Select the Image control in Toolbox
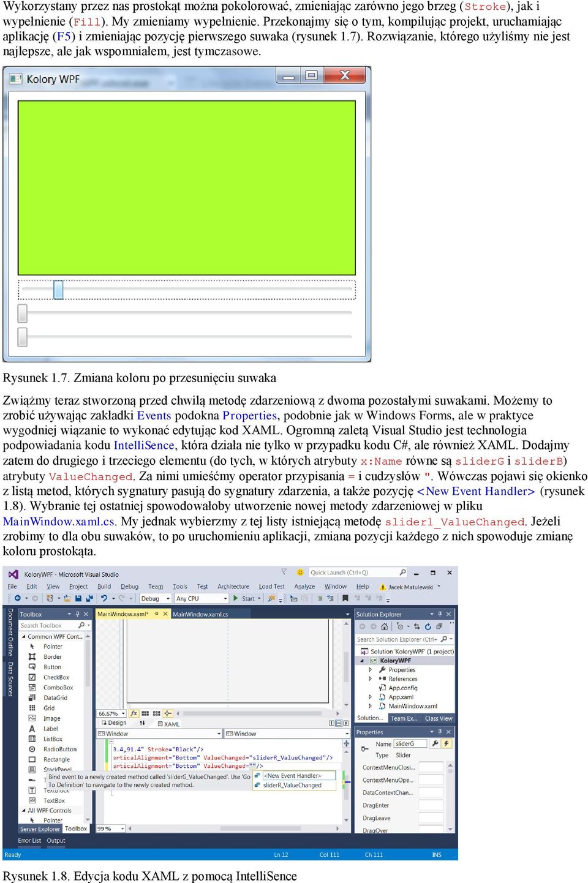This screenshot has height=883, width=588. tap(51, 719)
